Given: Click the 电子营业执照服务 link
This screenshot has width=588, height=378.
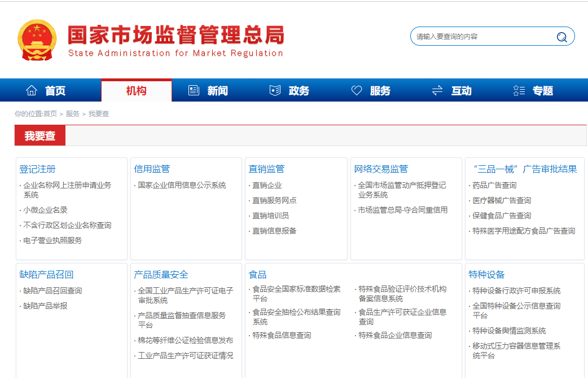Looking at the screenshot, I should click(x=52, y=240).
